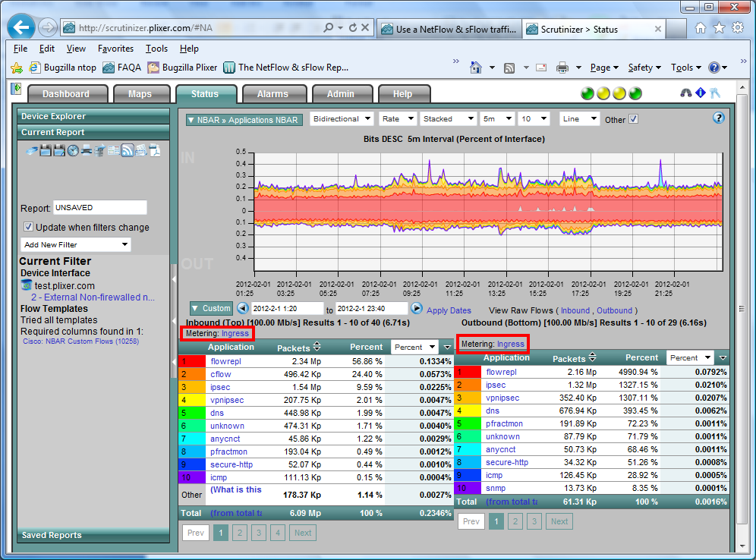Advance time range with right arrow button
This screenshot has height=560, width=756.
(417, 309)
